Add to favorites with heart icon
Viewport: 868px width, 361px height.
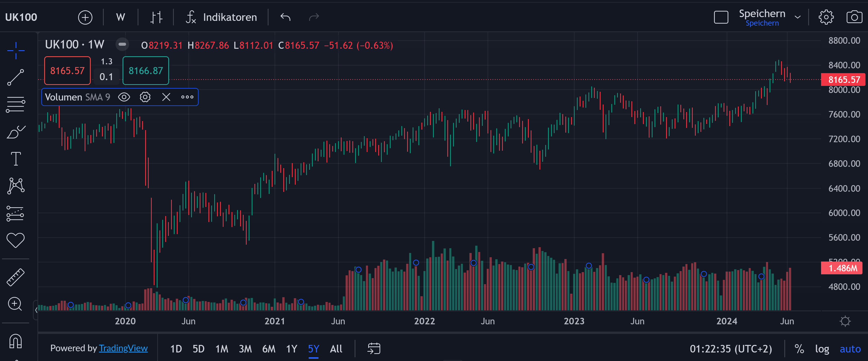pos(16,240)
